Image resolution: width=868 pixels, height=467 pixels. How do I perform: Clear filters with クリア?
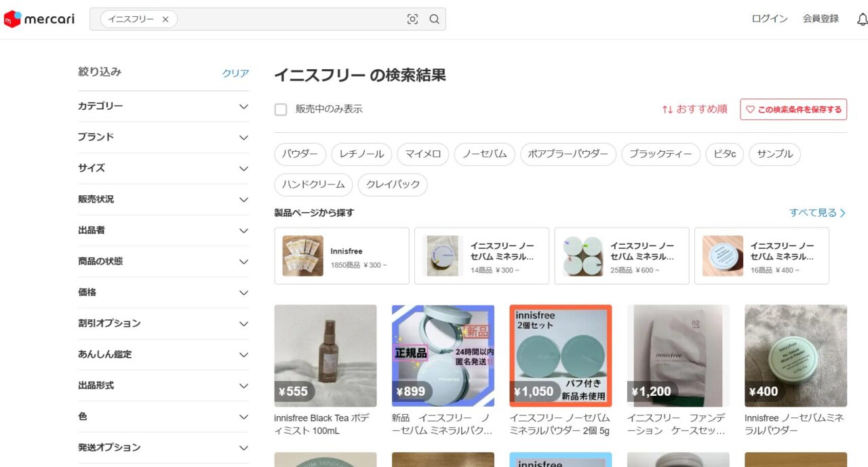tap(235, 73)
